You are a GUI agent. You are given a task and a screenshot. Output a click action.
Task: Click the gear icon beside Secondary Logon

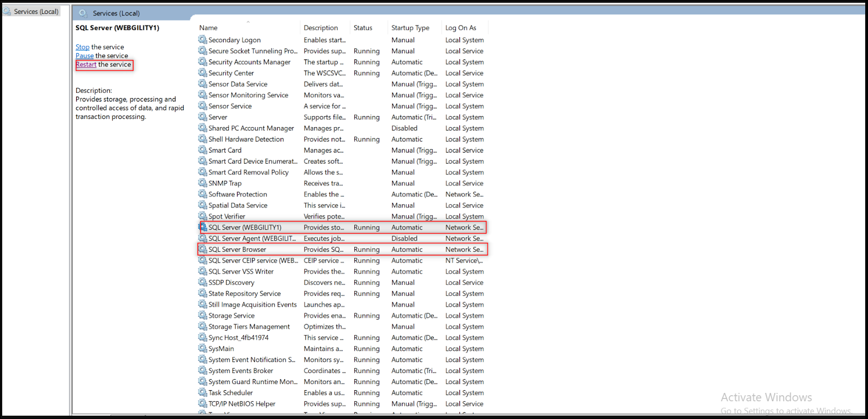pyautogui.click(x=203, y=40)
